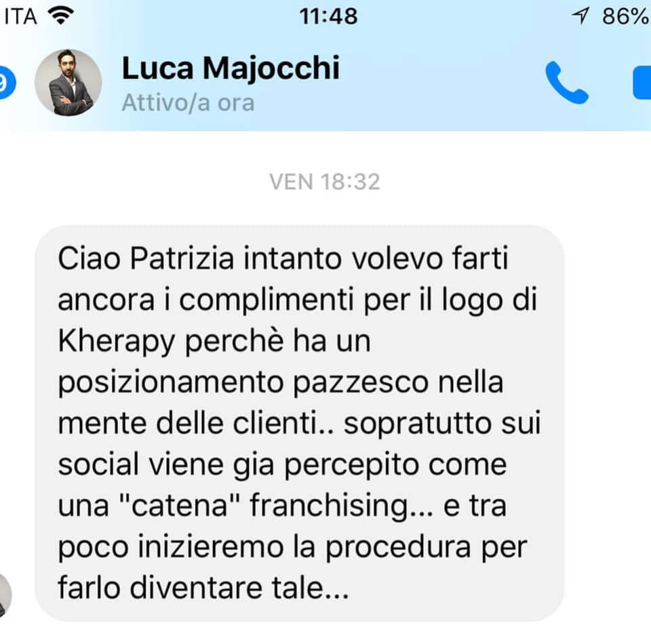Image resolution: width=651 pixels, height=644 pixels.
Task: Open Luca Majocchi's profile photo in header
Action: point(68,83)
